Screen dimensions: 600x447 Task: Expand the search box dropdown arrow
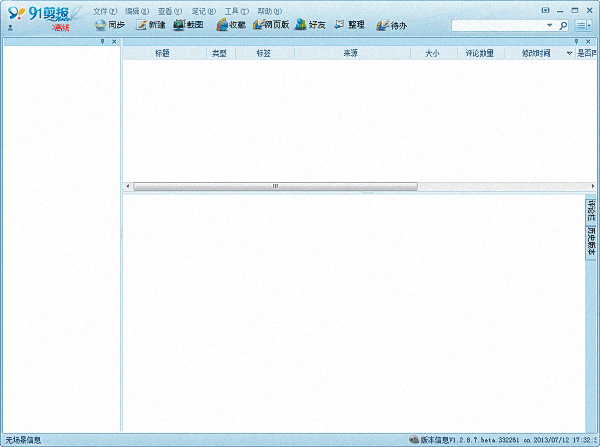click(x=550, y=25)
